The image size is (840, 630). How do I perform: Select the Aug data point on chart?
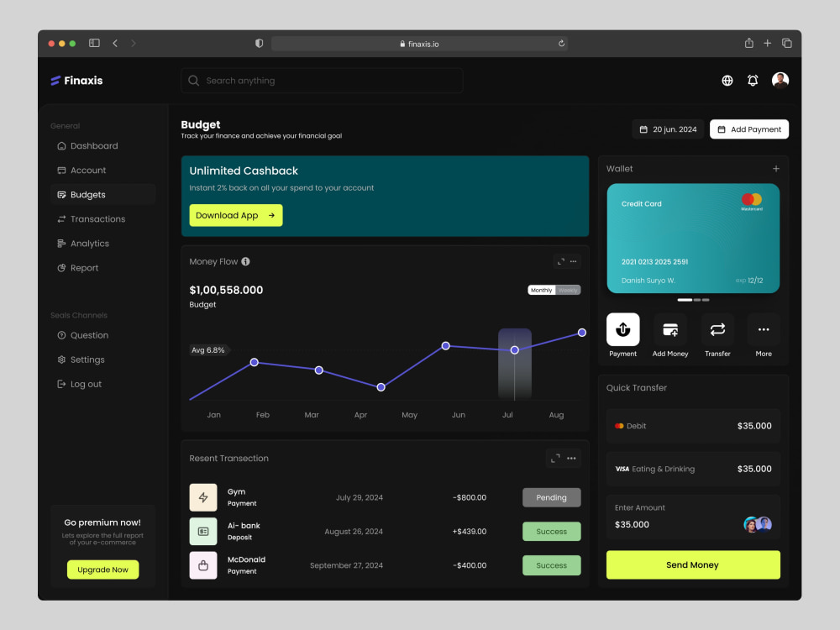coord(582,333)
